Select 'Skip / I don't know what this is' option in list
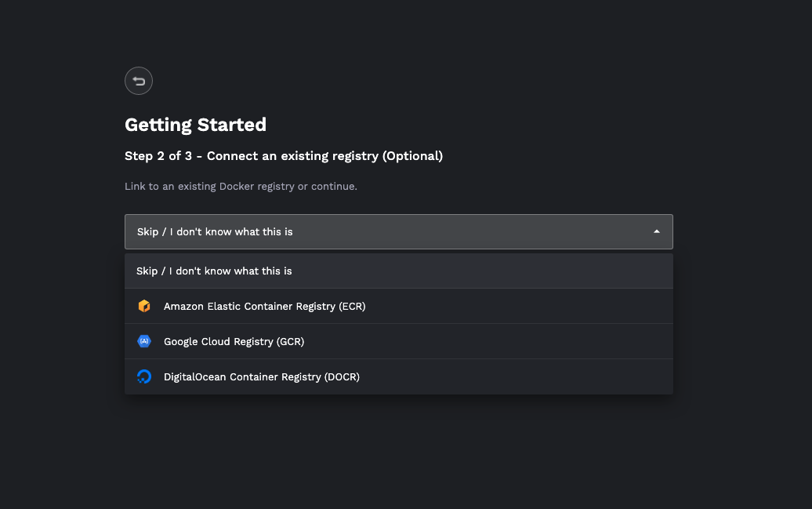The image size is (812, 509). [399, 271]
